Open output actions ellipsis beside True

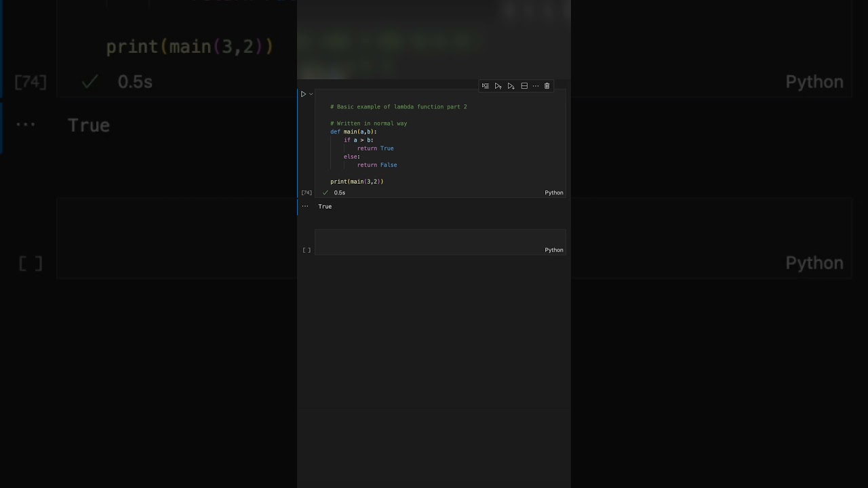coord(305,206)
